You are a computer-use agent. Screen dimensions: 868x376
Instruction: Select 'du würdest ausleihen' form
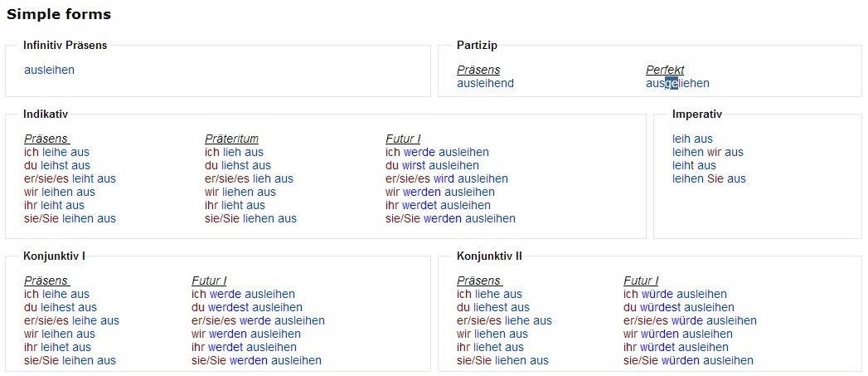coord(678,307)
